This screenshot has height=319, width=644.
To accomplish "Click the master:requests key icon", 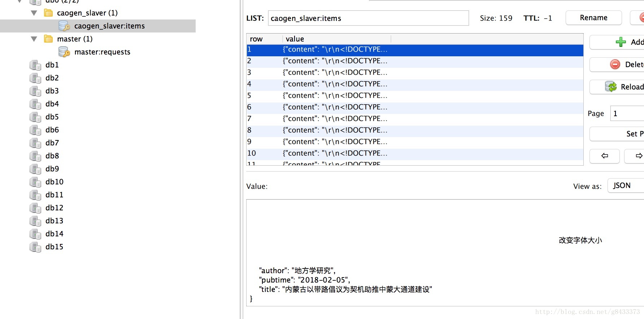I will [64, 52].
